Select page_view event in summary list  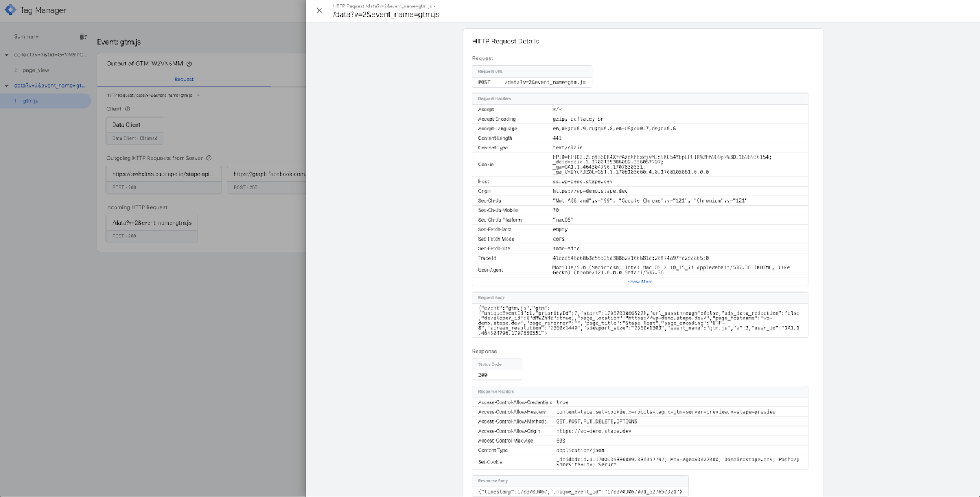pyautogui.click(x=36, y=70)
